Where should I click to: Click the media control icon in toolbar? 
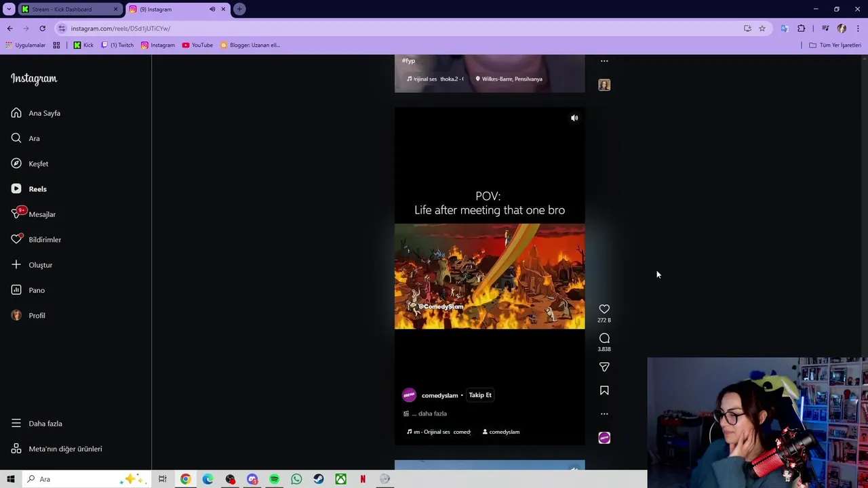pyautogui.click(x=825, y=28)
